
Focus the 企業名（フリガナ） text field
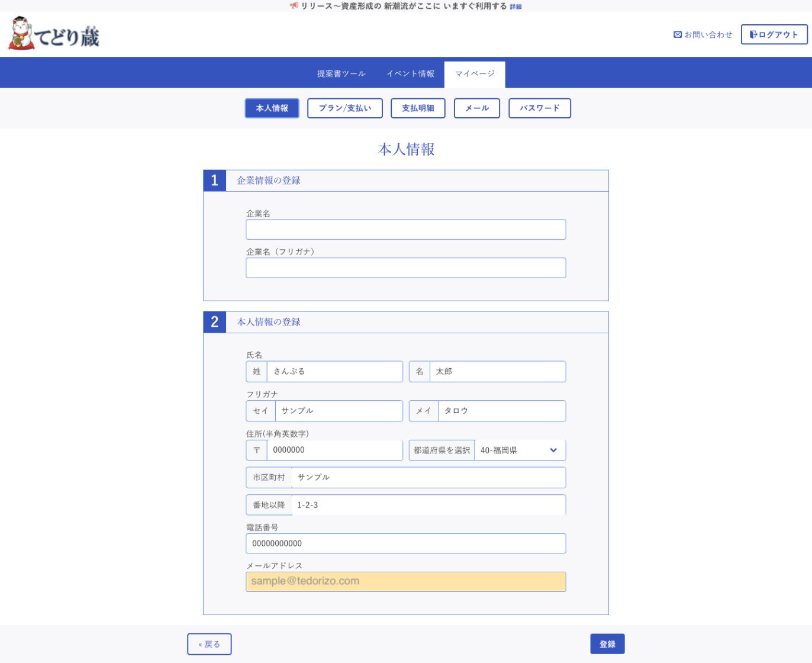405,268
